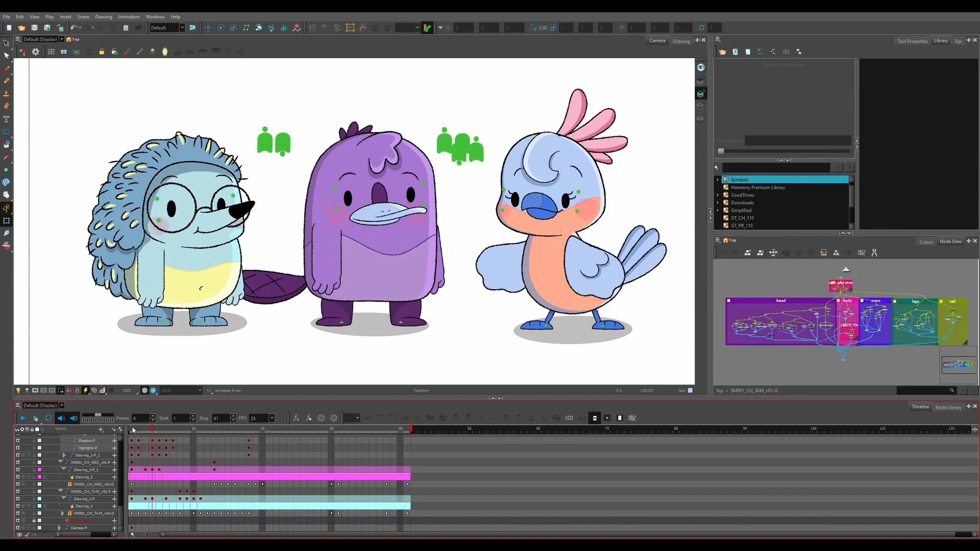Click the green refresh icon in the Library toolbar

pyautogui.click(x=760, y=52)
